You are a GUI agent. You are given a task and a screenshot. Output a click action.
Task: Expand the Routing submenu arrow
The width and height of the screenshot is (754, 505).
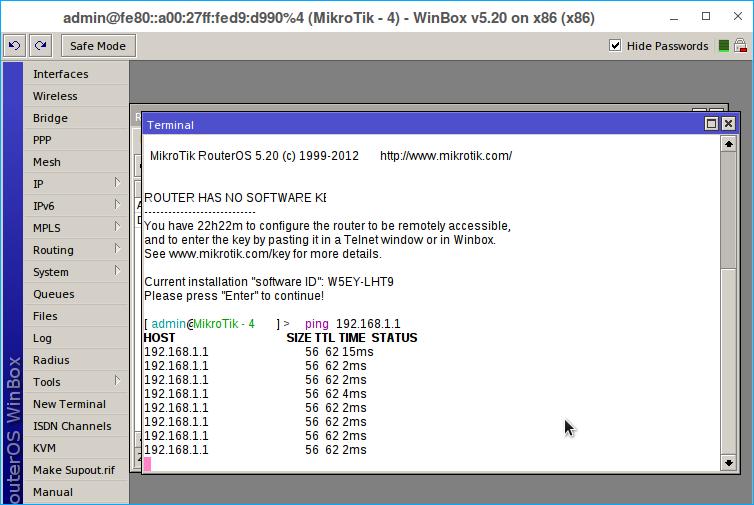pos(117,249)
